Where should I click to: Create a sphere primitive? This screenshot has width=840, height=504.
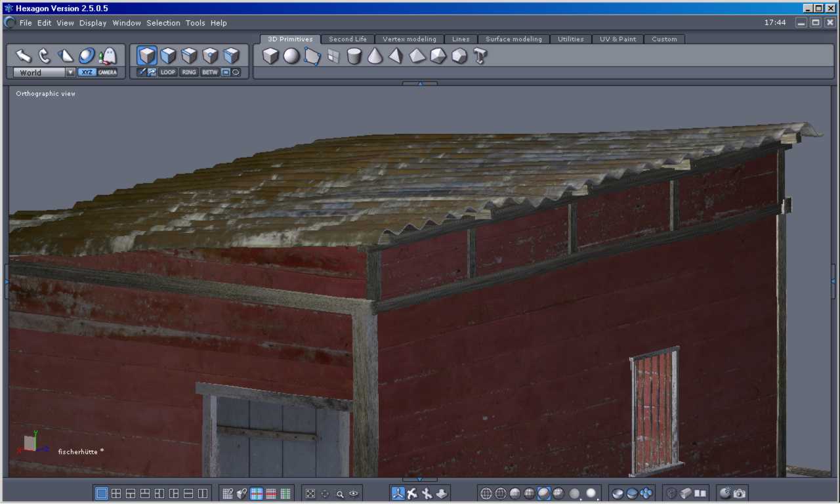[291, 56]
